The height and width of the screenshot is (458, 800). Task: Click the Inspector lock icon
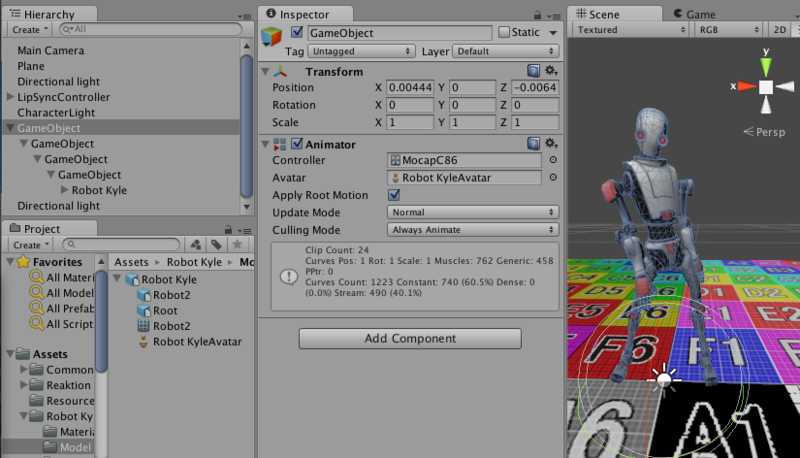pyautogui.click(x=537, y=15)
